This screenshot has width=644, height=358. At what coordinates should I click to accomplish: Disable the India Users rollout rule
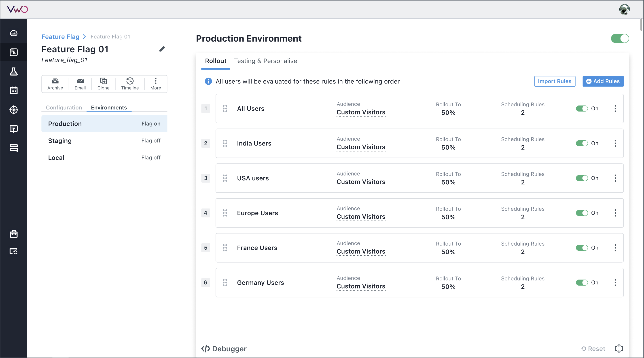581,143
